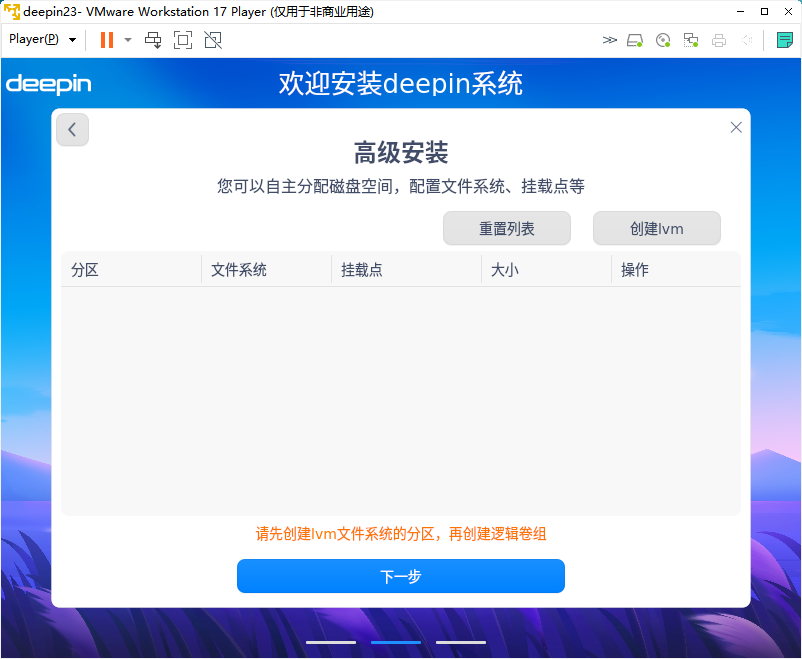This screenshot has height=659, width=802.
Task: Send Ctrl+Alt+Del to the guest
Action: click(153, 40)
